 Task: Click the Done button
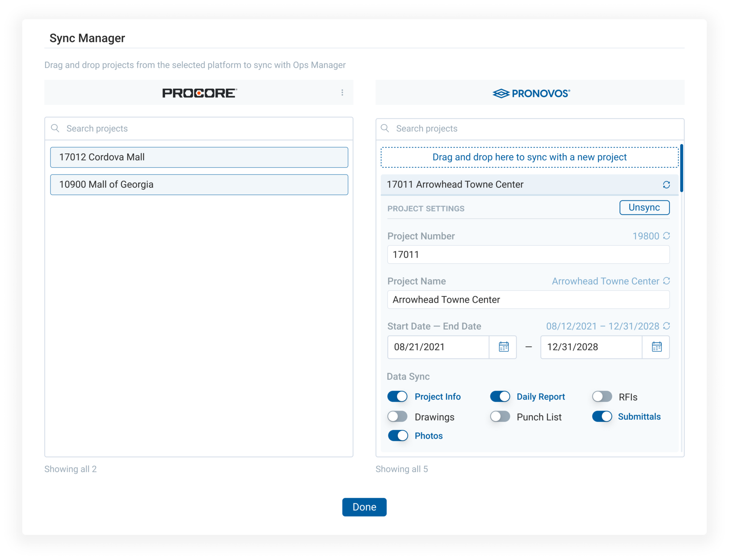point(364,507)
